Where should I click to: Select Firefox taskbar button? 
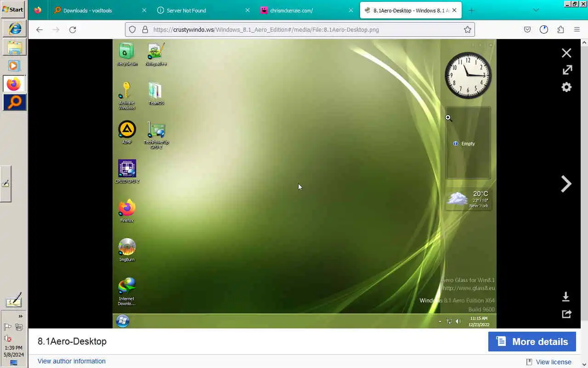[15, 84]
